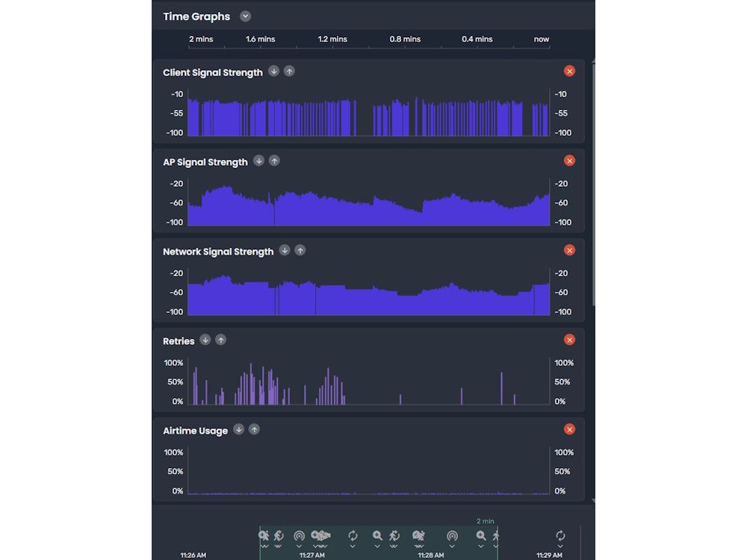Move Client Signal Strength graph up
This screenshot has height=560, width=747.
click(289, 72)
